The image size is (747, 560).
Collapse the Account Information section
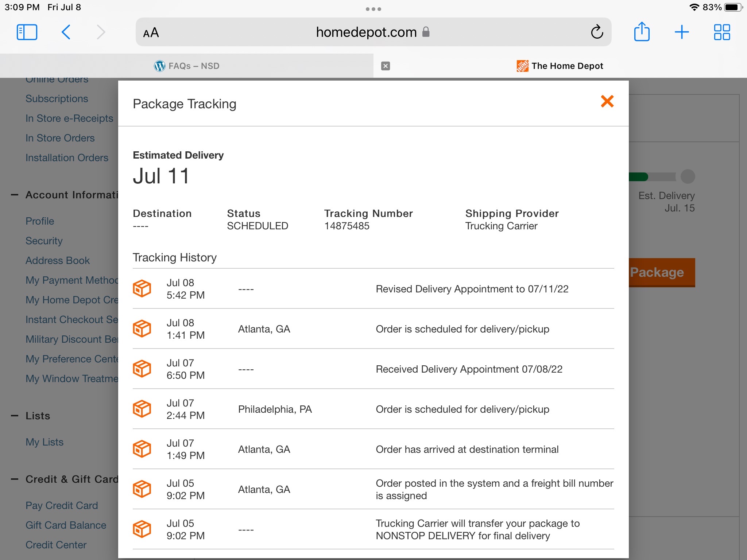15,195
